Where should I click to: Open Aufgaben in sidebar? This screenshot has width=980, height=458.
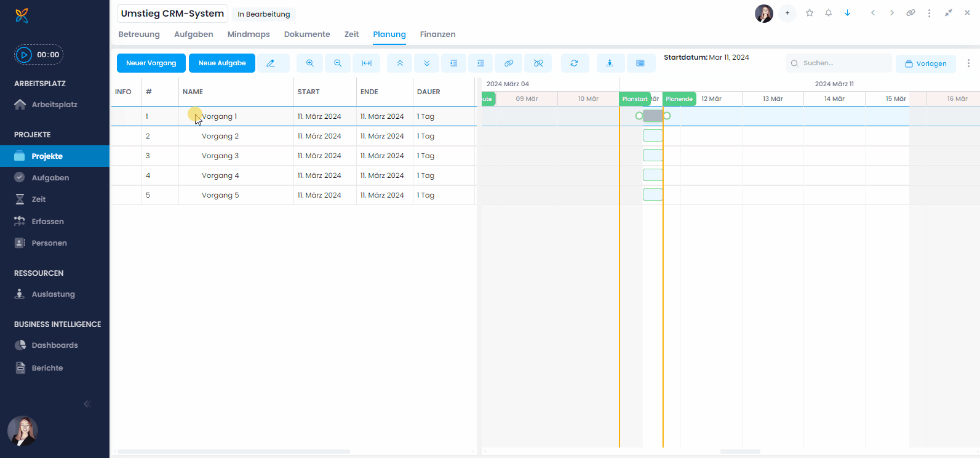[55, 178]
